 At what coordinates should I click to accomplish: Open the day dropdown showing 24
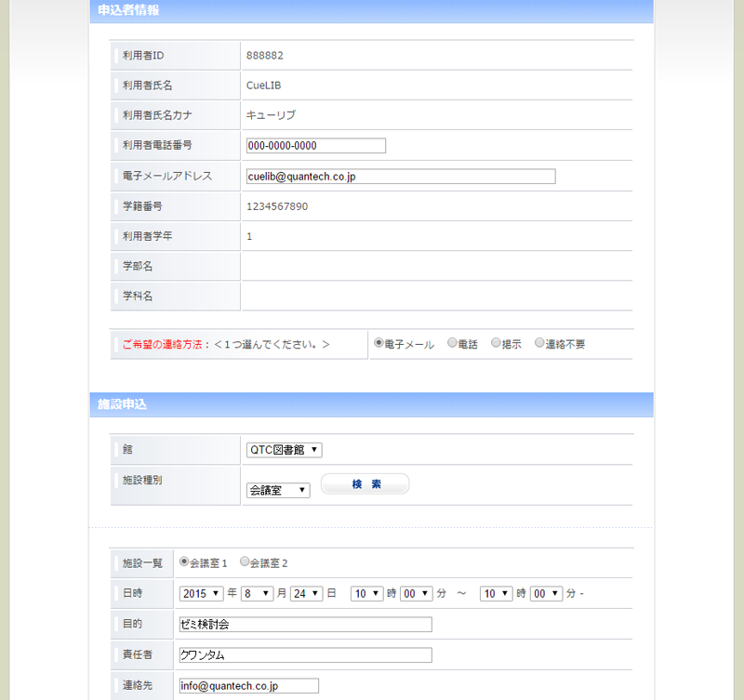coord(307,593)
